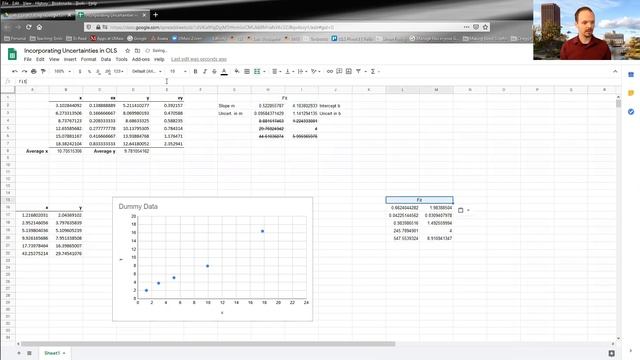Screen dimensions: 640x360
Task: Open the fill color picker
Action: 237,71
